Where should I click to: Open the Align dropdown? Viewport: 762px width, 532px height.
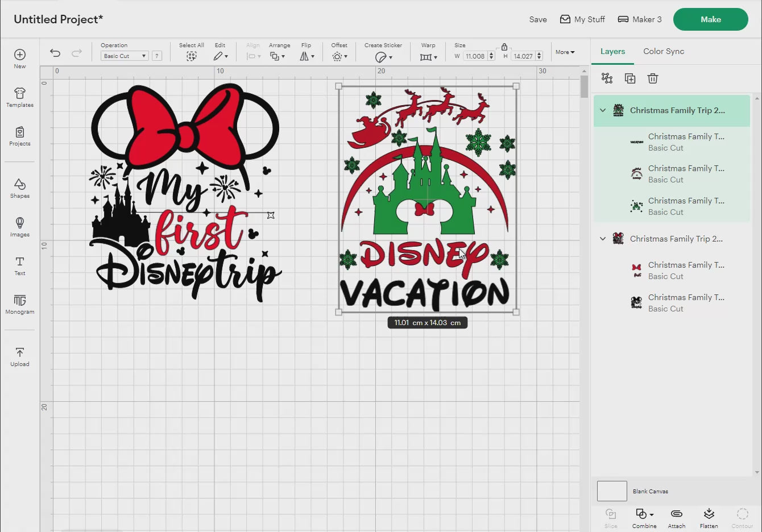click(254, 56)
